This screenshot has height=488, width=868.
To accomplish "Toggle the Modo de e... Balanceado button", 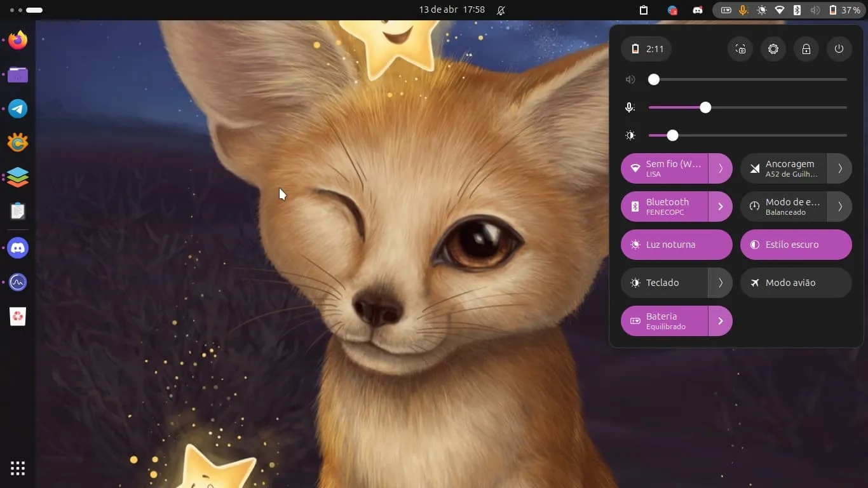I will (784, 207).
